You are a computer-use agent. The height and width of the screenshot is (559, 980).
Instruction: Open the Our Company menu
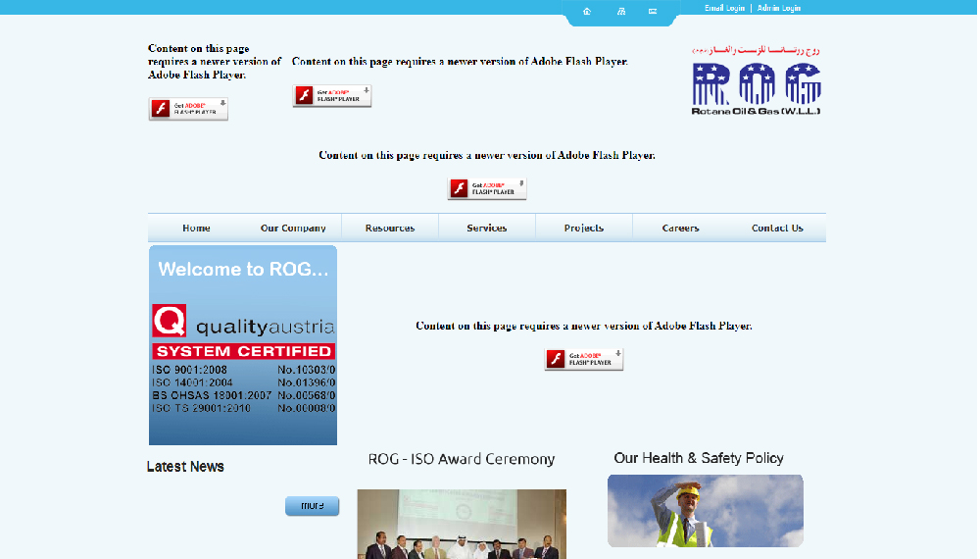293,229
